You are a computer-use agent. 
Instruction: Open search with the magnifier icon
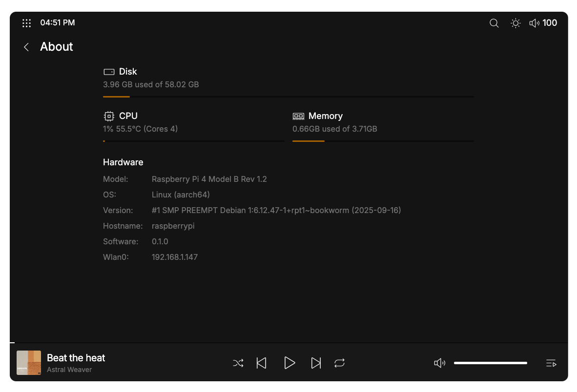[494, 23]
